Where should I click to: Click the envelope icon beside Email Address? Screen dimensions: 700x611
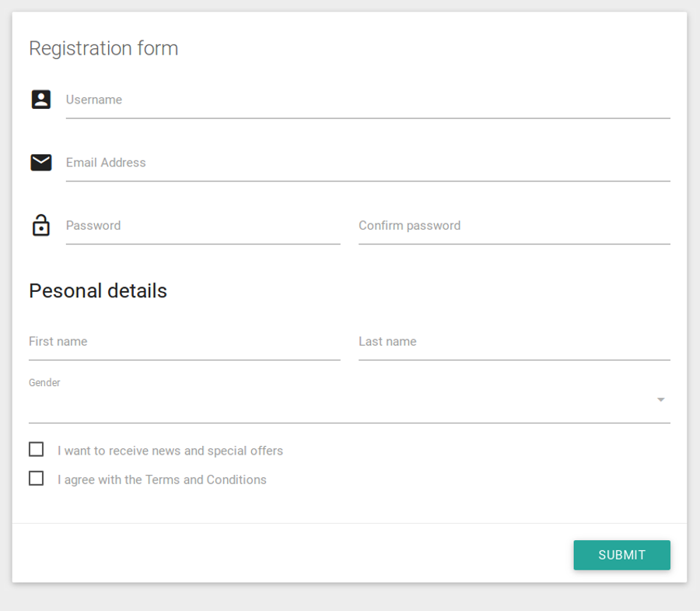coord(40,162)
